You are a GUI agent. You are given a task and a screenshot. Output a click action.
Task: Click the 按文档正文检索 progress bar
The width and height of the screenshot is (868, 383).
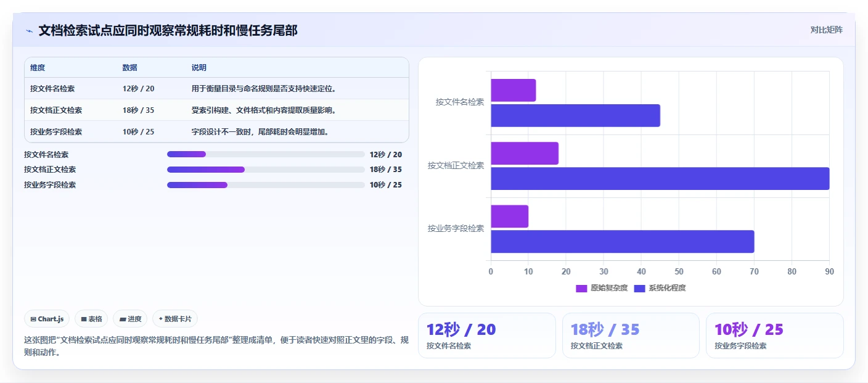[x=266, y=170]
